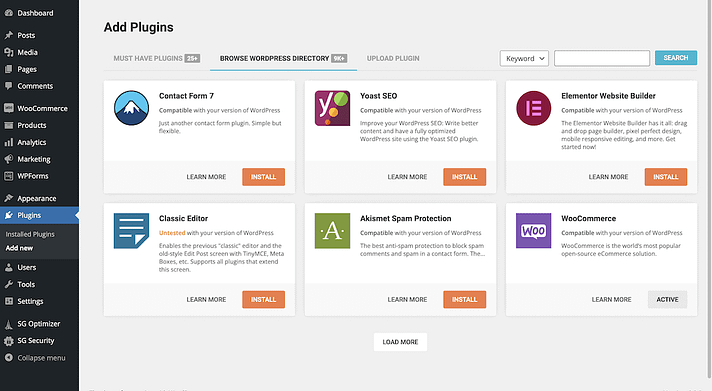Focus the plugin search text field
The image size is (712, 391).
pos(602,58)
